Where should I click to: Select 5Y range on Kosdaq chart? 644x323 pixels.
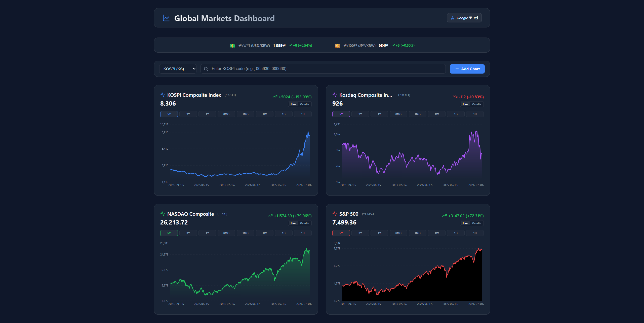pyautogui.click(x=341, y=114)
